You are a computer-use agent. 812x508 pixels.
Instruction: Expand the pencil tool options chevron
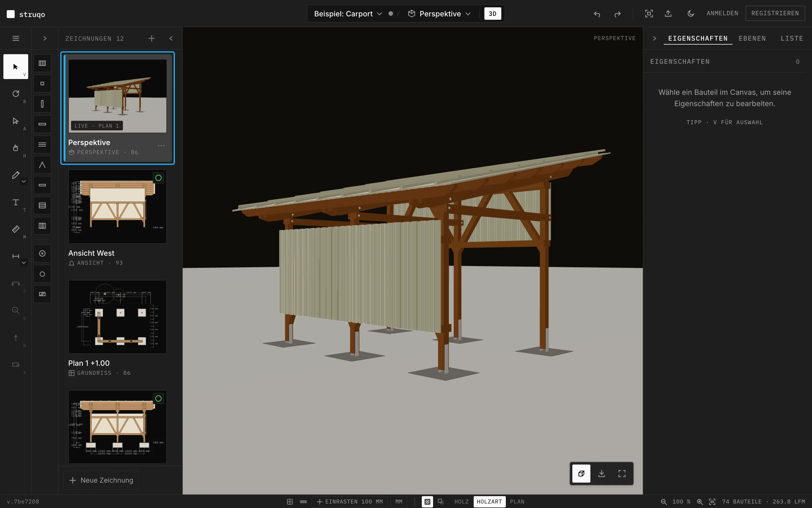(x=23, y=181)
